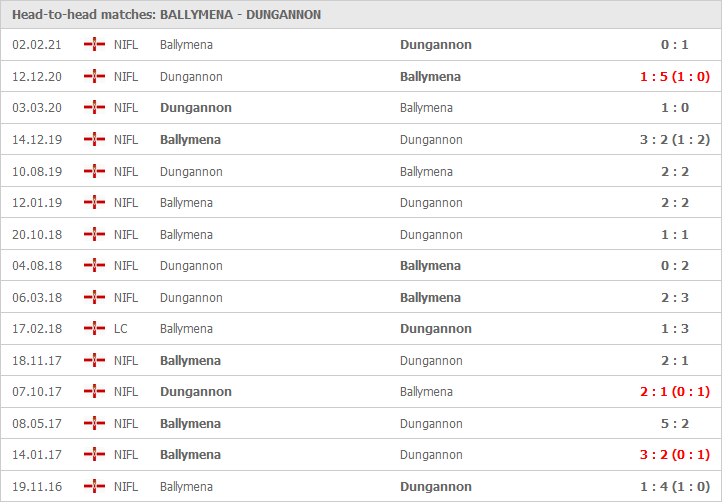Click the Ballymena home team on 12.01.19
The height and width of the screenshot is (502, 722).
pos(186,203)
